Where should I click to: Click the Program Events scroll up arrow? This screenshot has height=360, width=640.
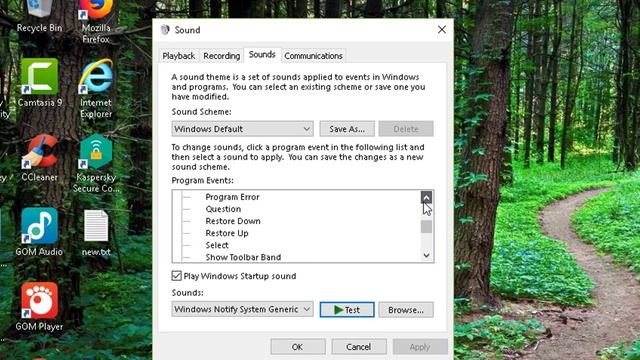click(x=426, y=197)
